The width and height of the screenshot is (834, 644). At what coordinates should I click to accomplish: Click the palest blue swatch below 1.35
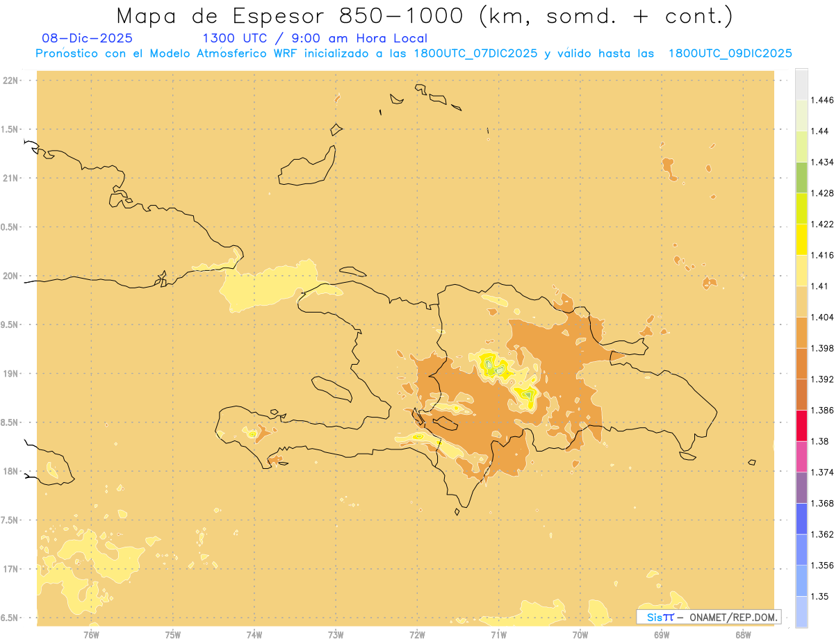(x=801, y=612)
